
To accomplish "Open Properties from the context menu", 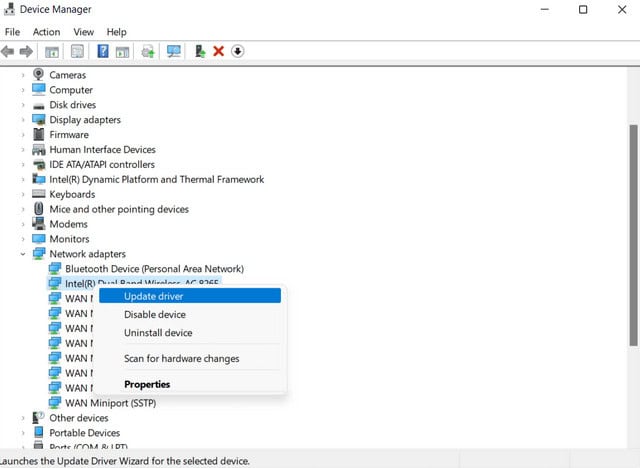I will click(190, 384).
